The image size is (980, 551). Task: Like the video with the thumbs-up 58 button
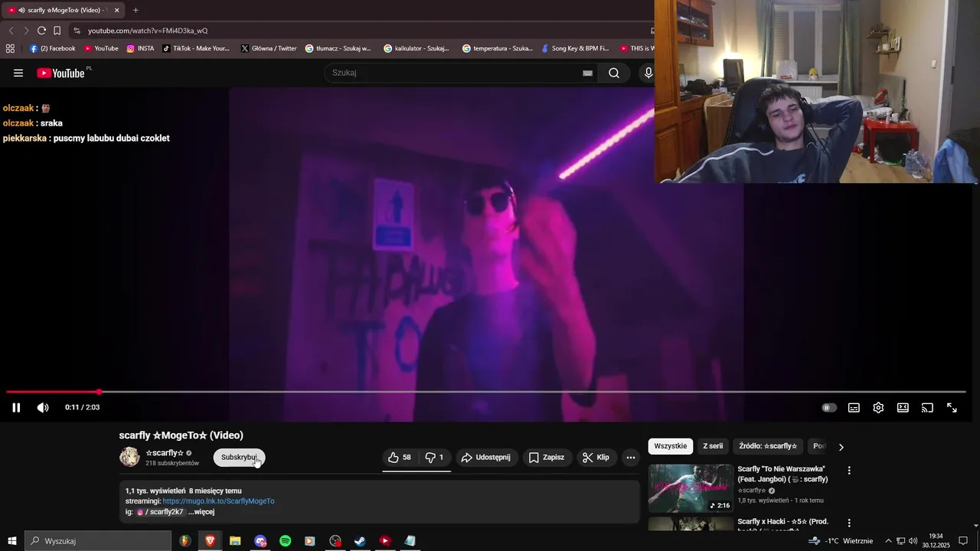point(400,457)
